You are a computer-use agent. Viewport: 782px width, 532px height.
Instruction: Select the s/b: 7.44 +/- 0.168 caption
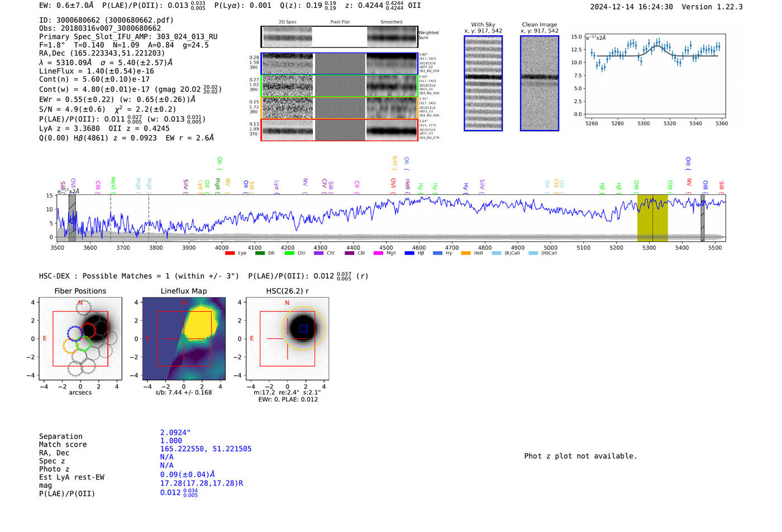184,392
